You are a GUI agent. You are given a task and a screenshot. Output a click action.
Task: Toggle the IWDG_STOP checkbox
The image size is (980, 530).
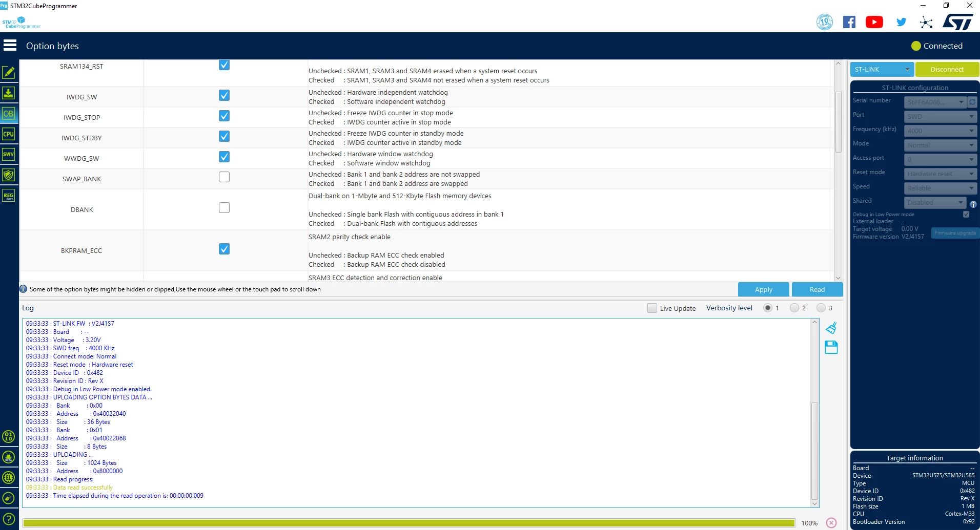pos(224,116)
